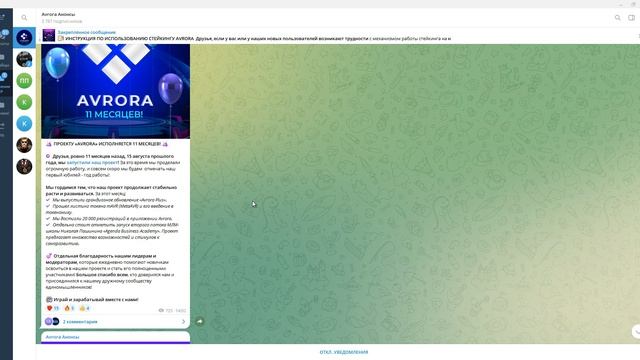Open the green K chat avatar
Screen dimensions: 640x360
pyautogui.click(x=24, y=102)
